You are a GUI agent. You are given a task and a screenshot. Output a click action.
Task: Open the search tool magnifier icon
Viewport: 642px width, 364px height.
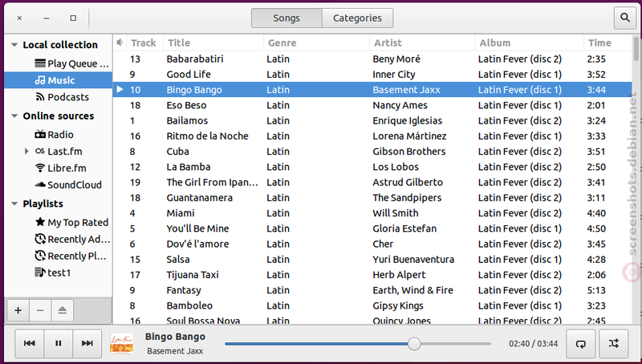[x=625, y=18]
